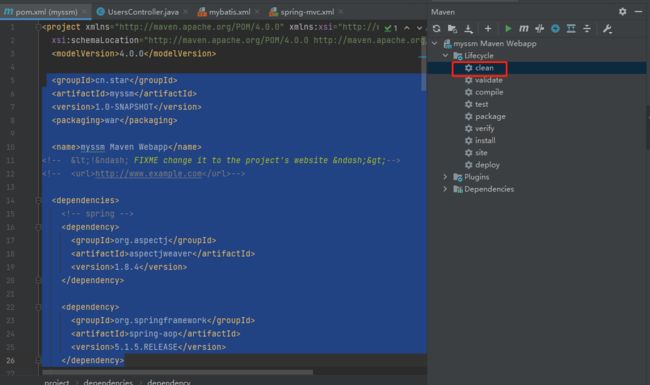Screen dimensions: 650x385
Task: Go to previous highlighted problem arrow
Action: pos(407,28)
